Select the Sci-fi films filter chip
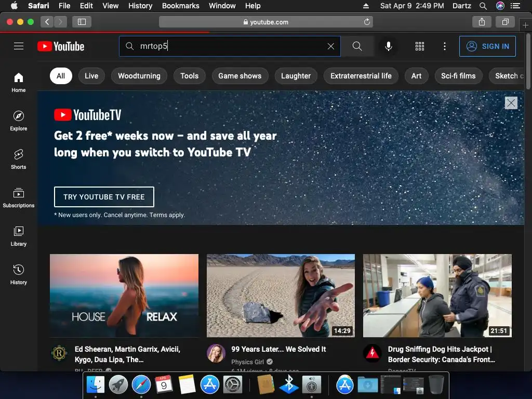The image size is (532, 399). pos(458,76)
